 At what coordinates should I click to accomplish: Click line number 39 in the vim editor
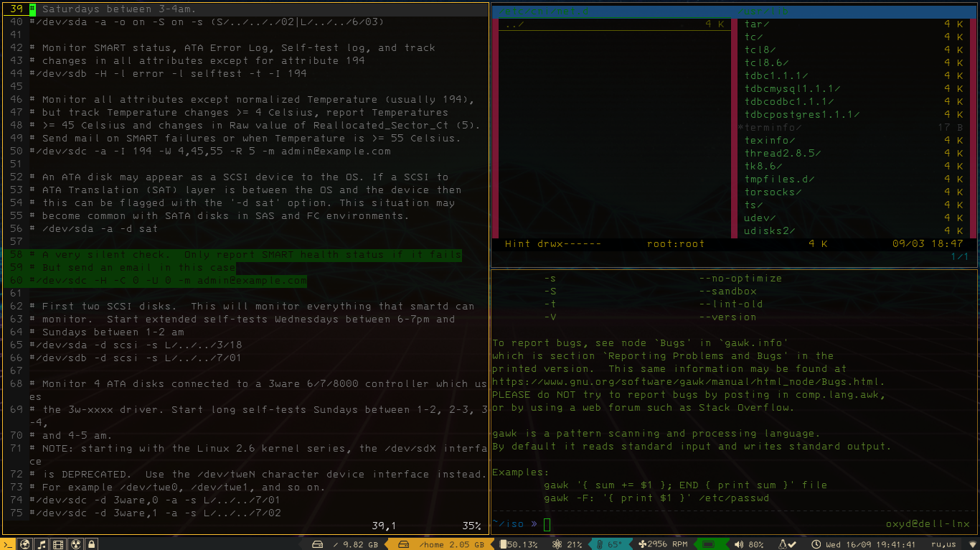pos(18,9)
